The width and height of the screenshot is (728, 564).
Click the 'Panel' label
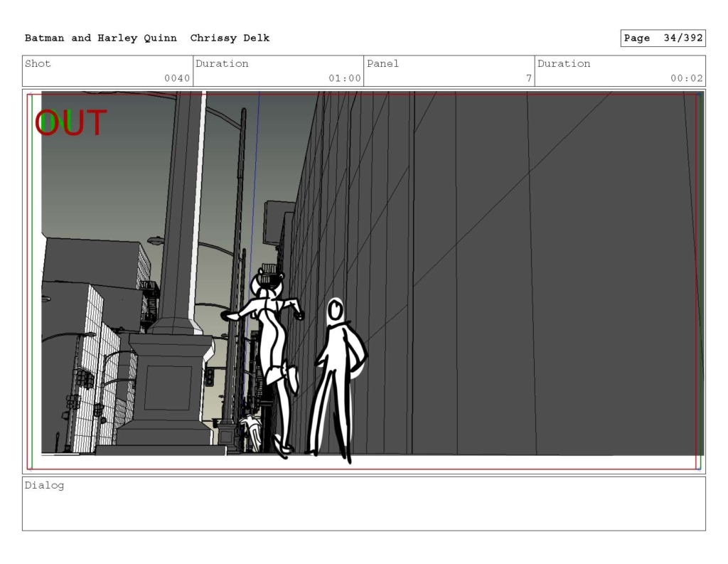tap(382, 63)
